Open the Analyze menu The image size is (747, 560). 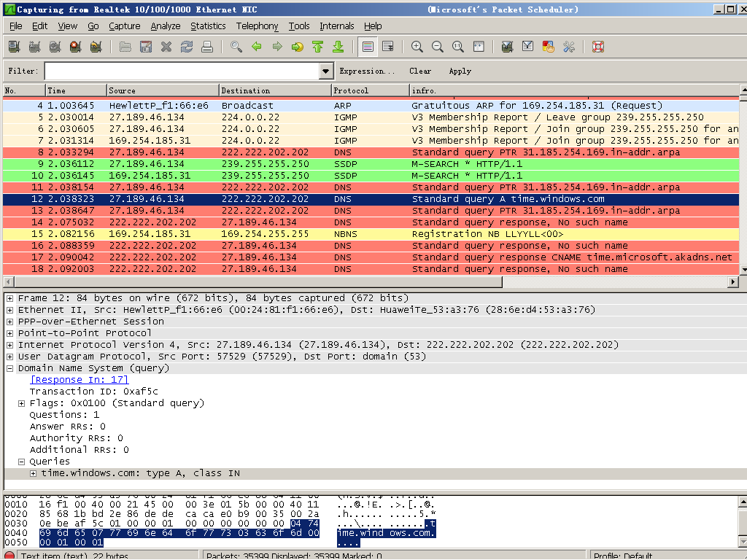tap(166, 26)
